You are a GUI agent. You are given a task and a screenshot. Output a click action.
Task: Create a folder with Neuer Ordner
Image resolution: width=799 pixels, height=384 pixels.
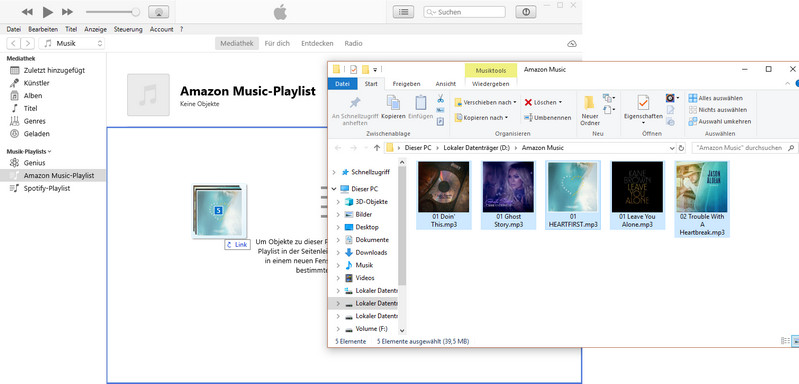pyautogui.click(x=590, y=111)
